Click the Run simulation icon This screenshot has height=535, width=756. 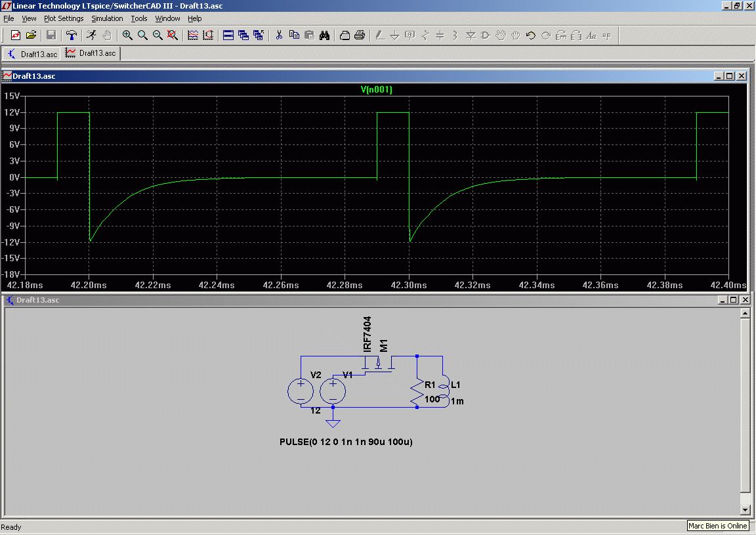pos(92,35)
